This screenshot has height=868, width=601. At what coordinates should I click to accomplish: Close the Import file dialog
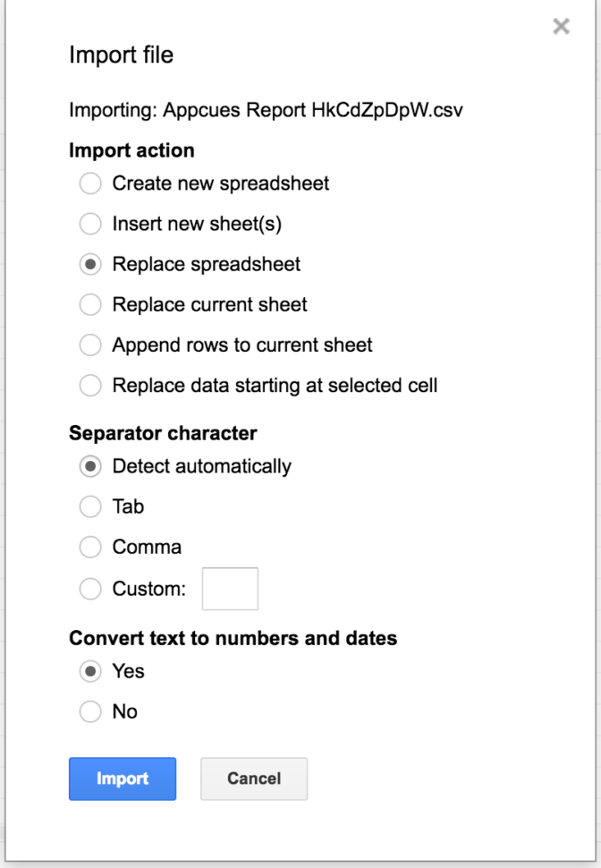pyautogui.click(x=561, y=26)
